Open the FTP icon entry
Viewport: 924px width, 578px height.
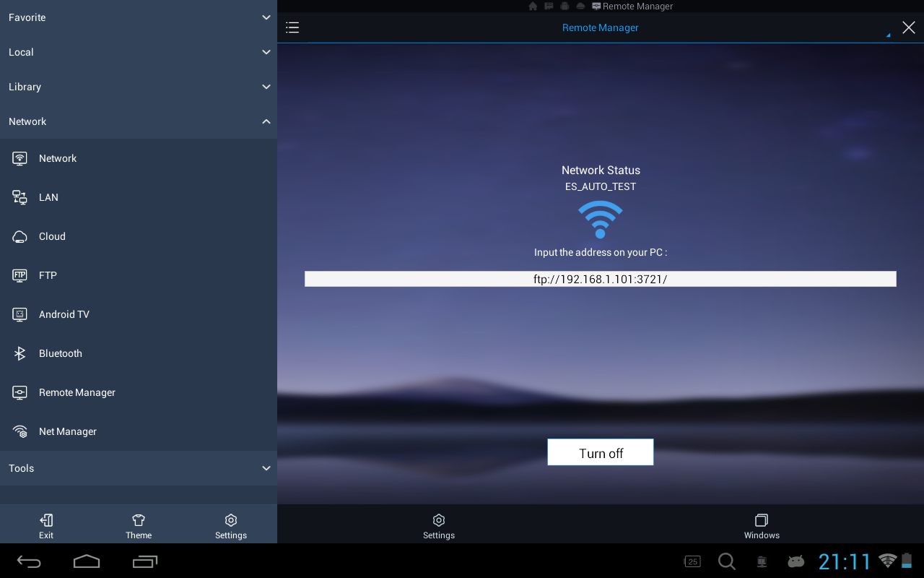pos(19,275)
